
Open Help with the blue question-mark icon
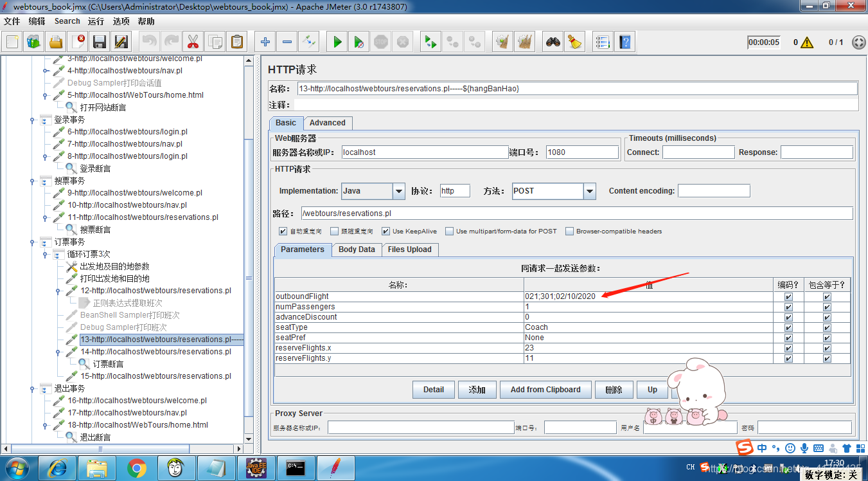(624, 42)
